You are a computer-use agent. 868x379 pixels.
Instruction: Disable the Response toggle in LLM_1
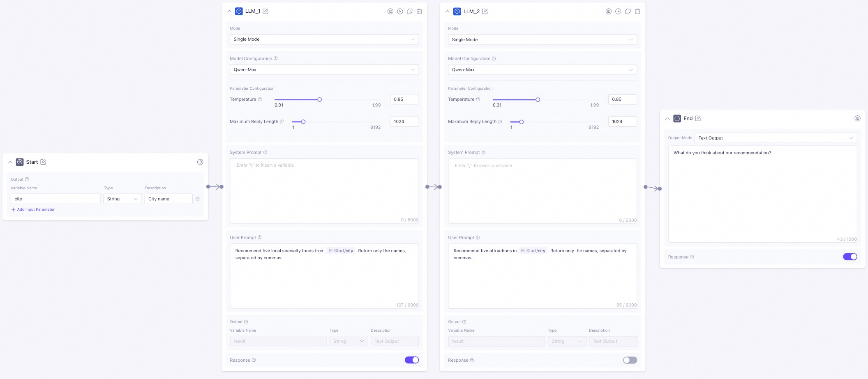412,360
